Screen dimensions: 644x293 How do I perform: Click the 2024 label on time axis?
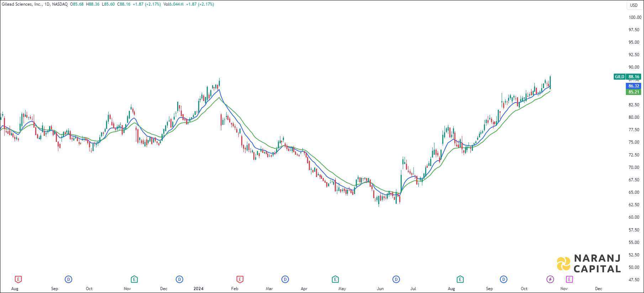pos(198,289)
